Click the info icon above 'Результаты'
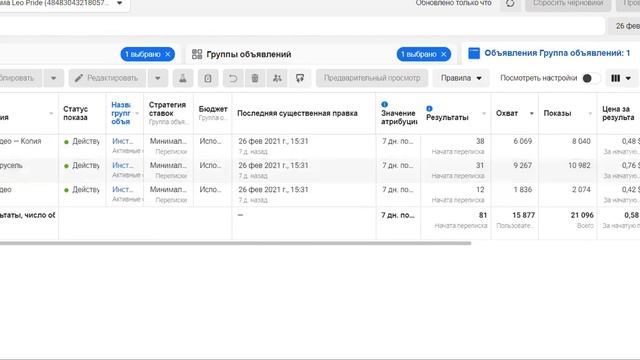 tap(429, 109)
